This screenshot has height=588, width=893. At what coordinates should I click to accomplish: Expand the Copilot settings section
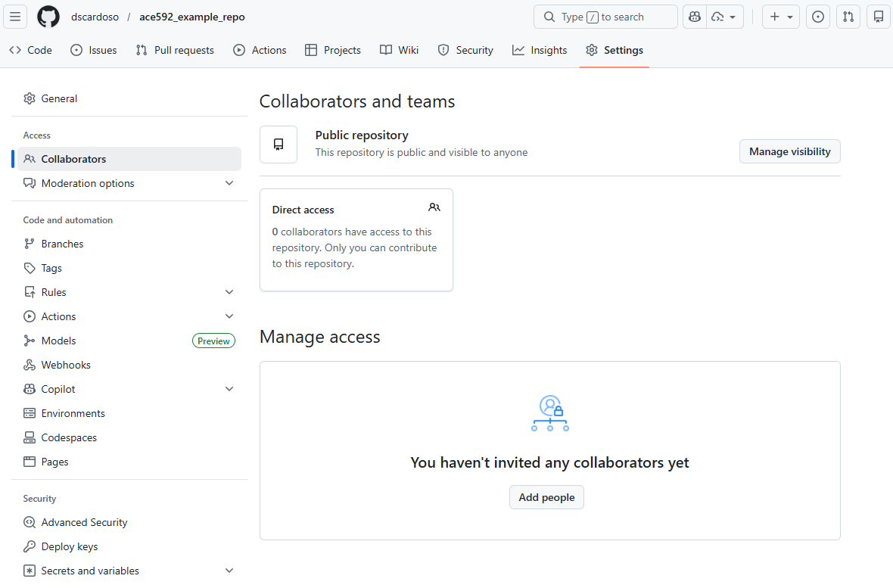tap(229, 389)
